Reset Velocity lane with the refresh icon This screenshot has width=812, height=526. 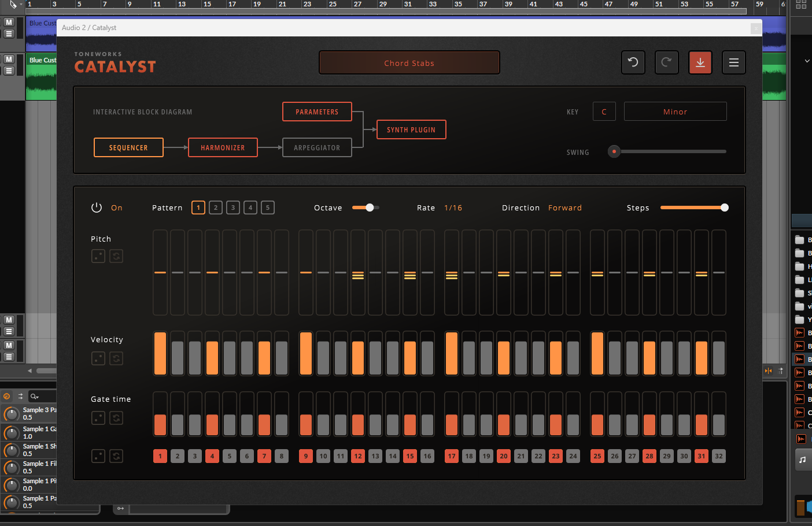(x=116, y=358)
